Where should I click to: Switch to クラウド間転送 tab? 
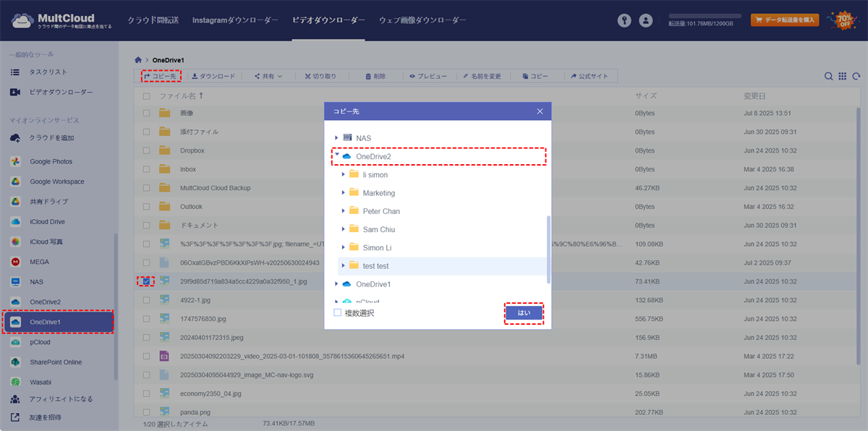(153, 20)
